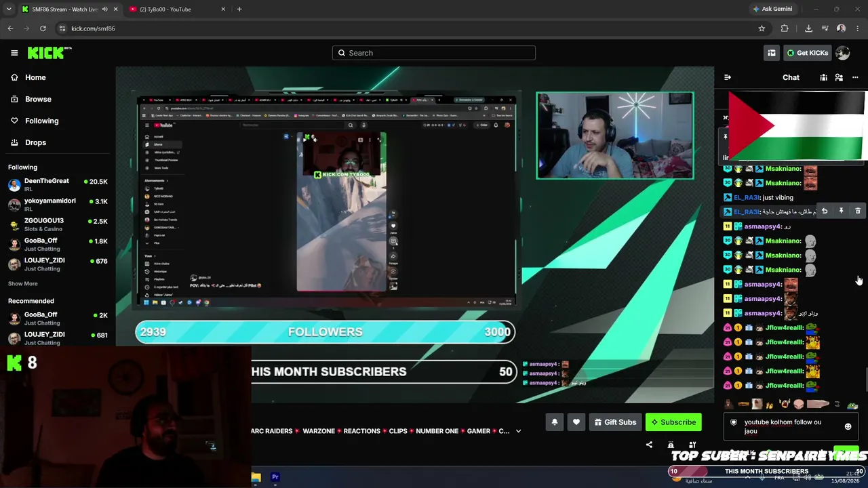Click the Get KICKs button

[x=807, y=53]
